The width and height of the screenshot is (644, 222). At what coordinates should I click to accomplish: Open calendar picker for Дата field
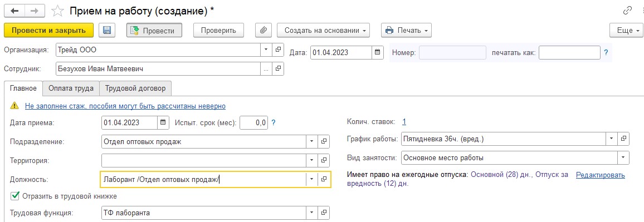(378, 52)
